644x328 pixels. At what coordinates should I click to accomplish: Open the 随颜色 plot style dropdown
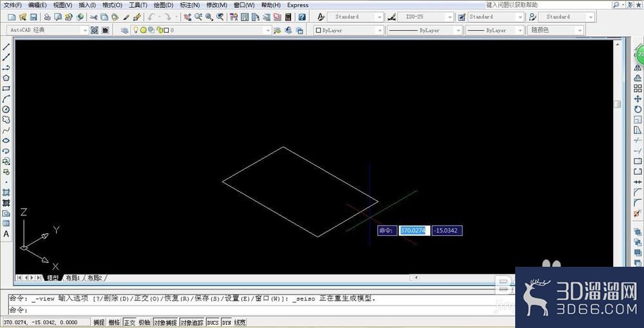point(556,30)
